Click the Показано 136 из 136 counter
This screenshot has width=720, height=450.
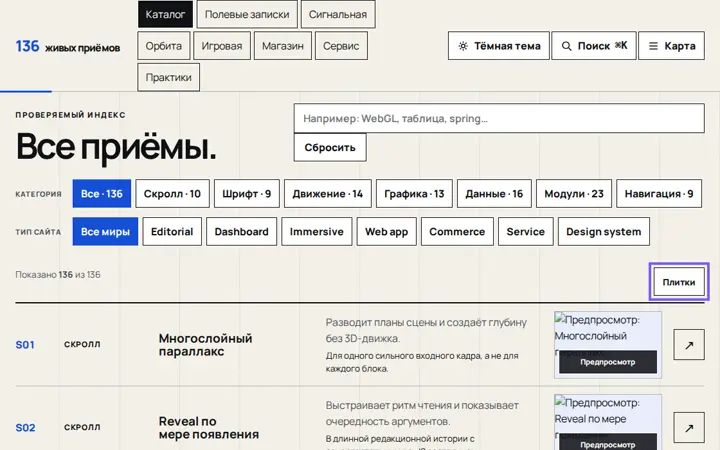(x=58, y=275)
